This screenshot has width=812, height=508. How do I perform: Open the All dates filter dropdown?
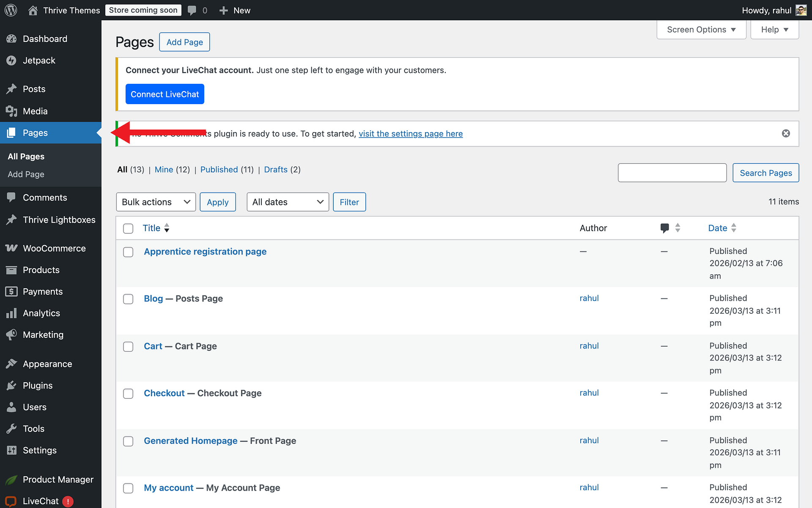[x=288, y=202]
